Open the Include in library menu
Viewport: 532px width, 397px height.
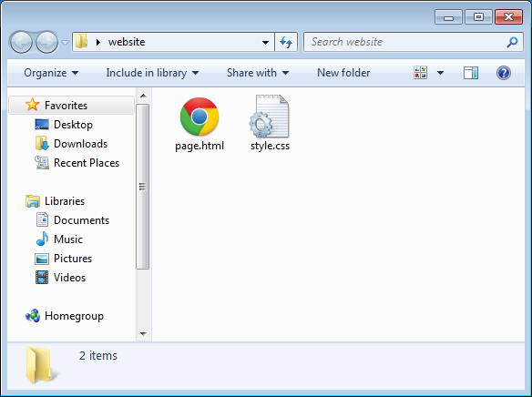pos(152,73)
